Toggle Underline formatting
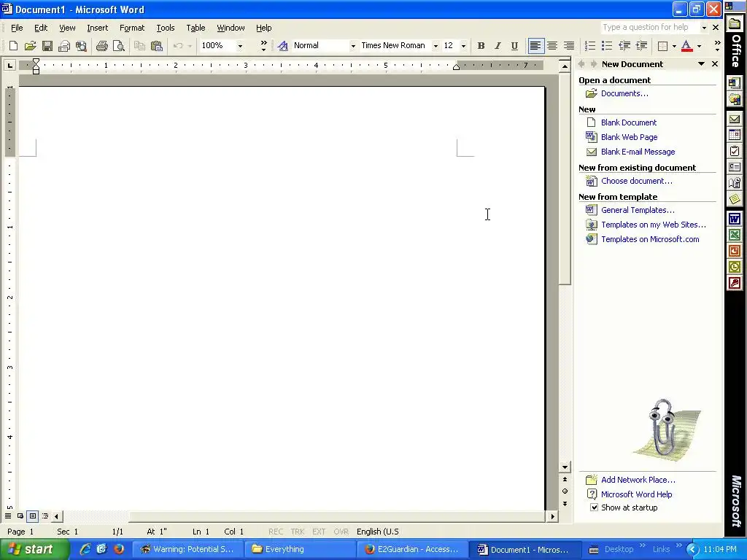The image size is (747, 560). (514, 46)
